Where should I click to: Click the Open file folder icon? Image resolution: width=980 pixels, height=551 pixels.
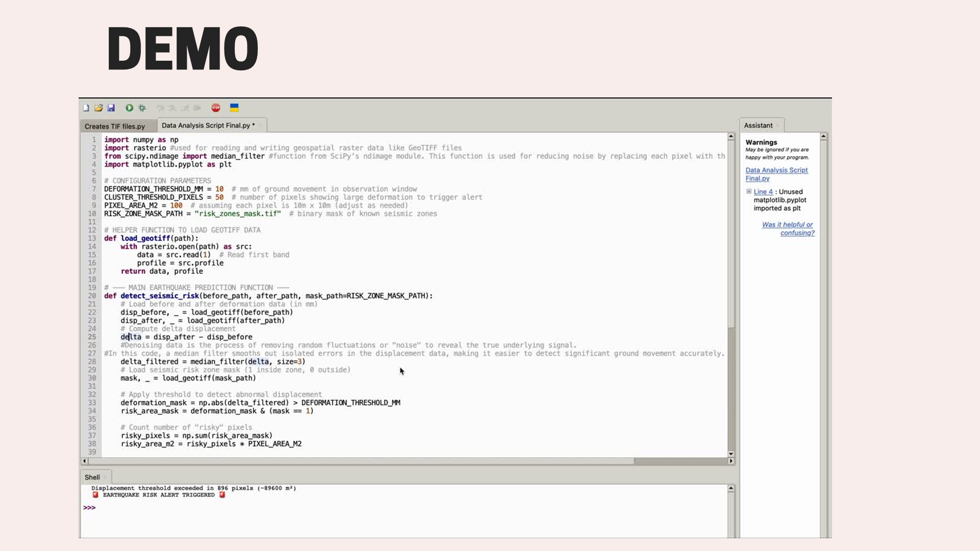pyautogui.click(x=99, y=108)
